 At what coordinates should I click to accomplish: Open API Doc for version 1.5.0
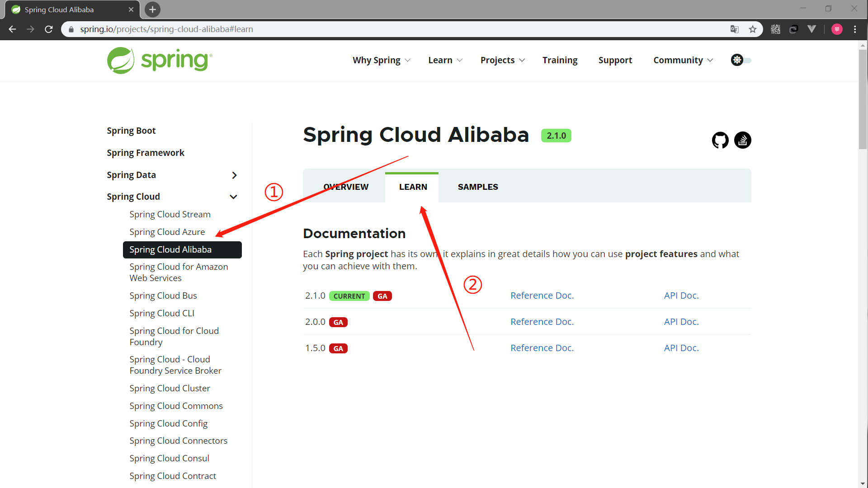tap(681, 347)
